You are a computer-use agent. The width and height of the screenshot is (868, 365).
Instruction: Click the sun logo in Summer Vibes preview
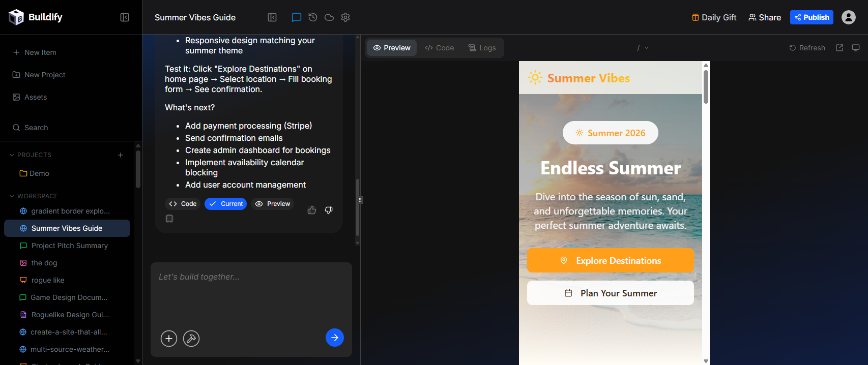coord(535,78)
